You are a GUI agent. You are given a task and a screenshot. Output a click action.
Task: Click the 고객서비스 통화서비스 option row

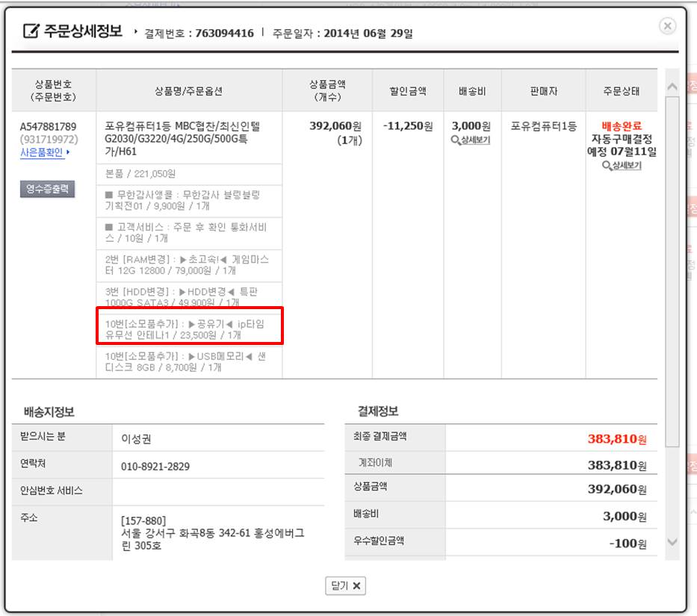[189, 233]
